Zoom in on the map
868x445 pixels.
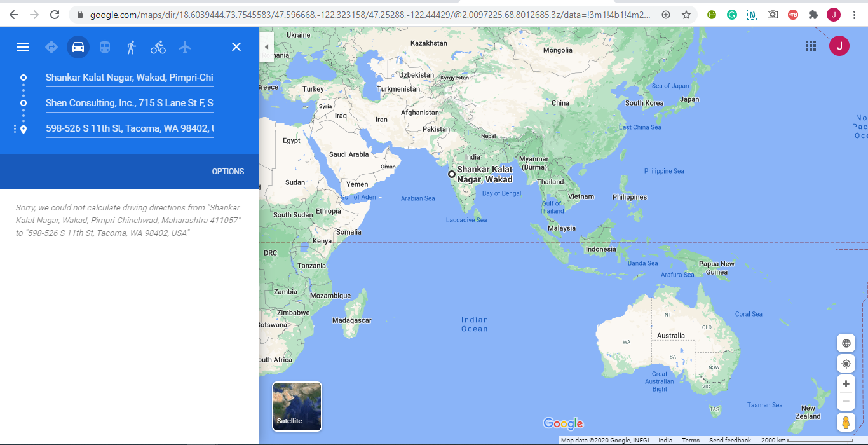coord(846,384)
